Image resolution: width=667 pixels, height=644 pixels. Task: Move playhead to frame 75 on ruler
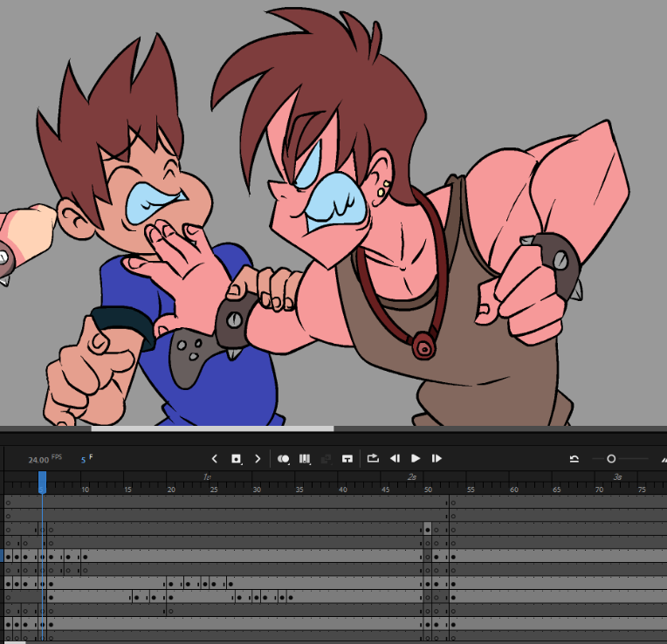[642, 490]
